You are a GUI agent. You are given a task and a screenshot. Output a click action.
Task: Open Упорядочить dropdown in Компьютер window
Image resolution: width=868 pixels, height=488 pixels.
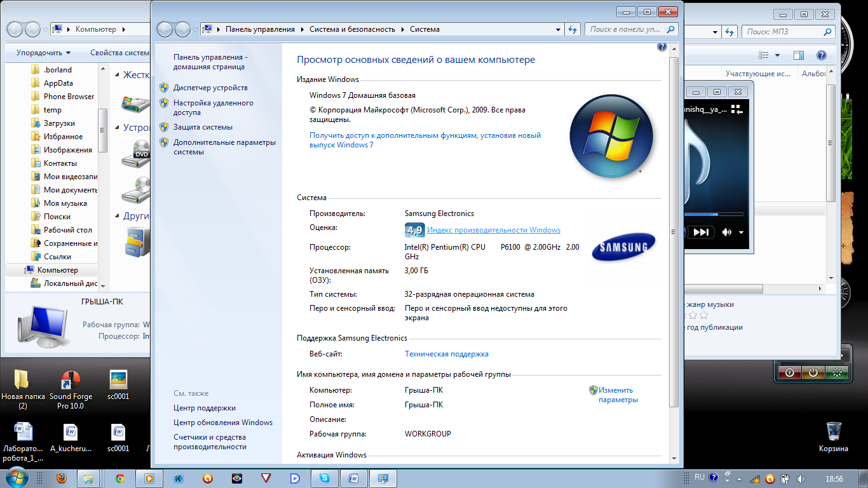[44, 53]
